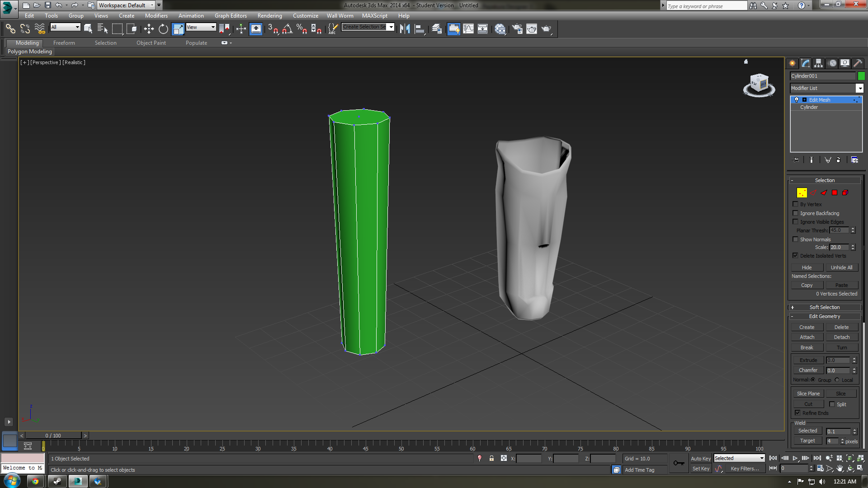Enable the Split checkbox
Viewport: 868px width, 488px height.
832,404
